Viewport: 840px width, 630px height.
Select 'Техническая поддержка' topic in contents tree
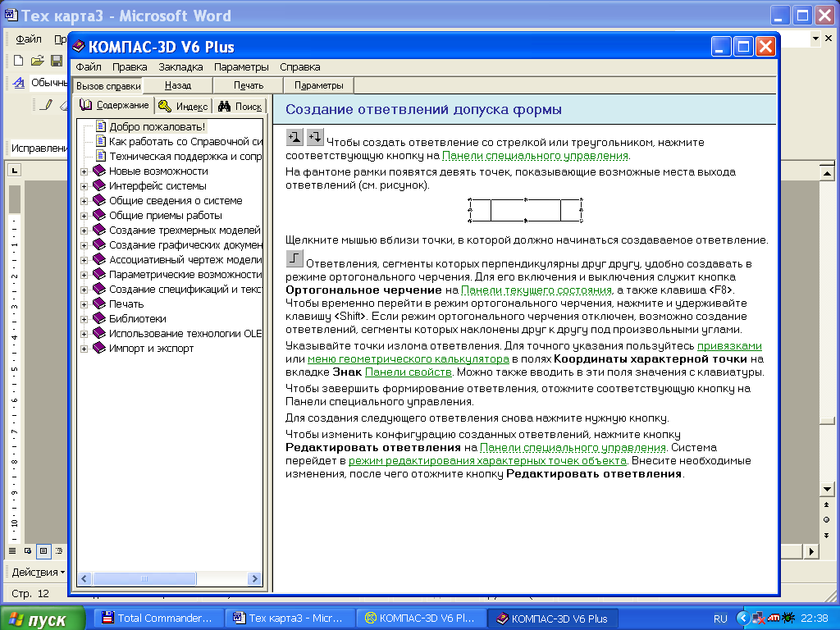185,157
